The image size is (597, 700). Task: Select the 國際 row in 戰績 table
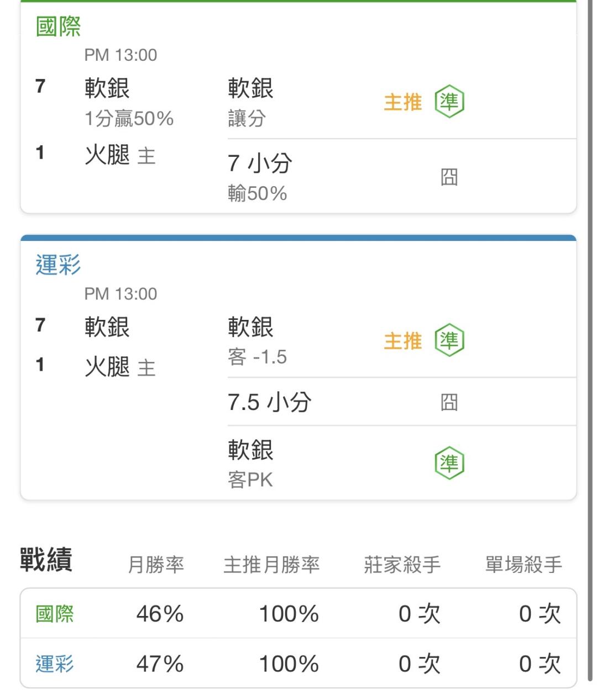pyautogui.click(x=298, y=613)
